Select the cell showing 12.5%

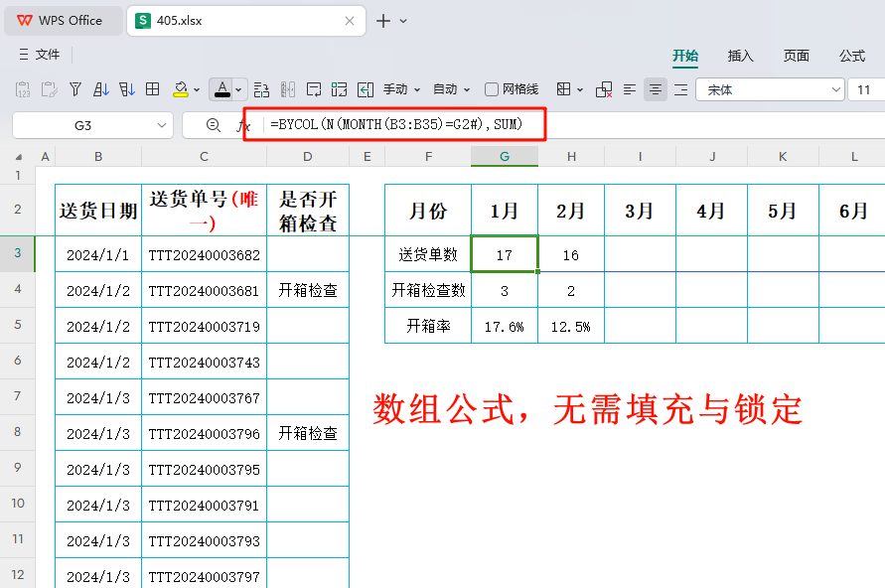point(570,326)
